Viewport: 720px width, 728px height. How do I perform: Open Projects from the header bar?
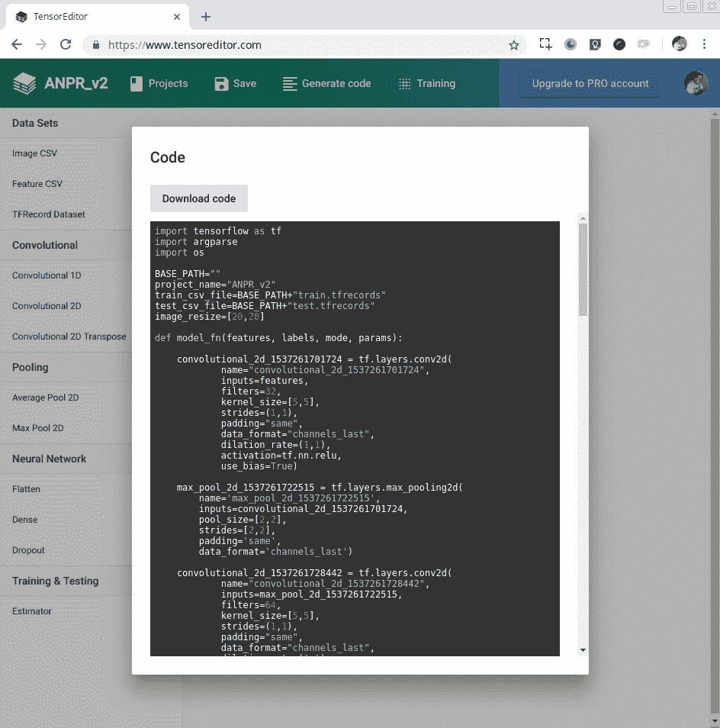[159, 83]
